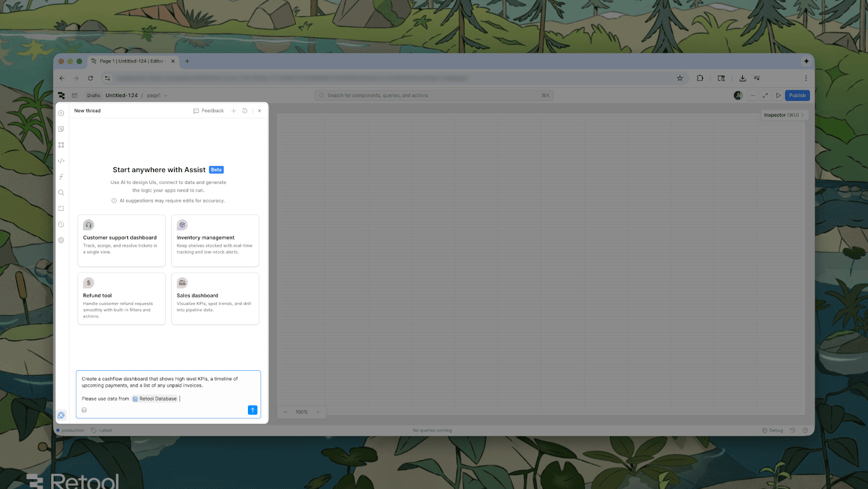Screen dimensions: 868x489
Task: Preview the app with play button
Action: coord(778,96)
